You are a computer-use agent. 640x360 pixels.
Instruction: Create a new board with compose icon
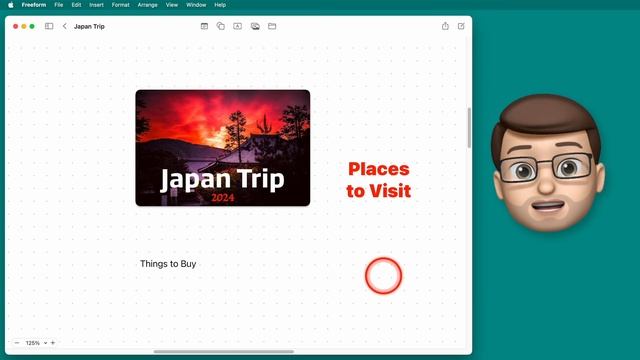(x=461, y=26)
